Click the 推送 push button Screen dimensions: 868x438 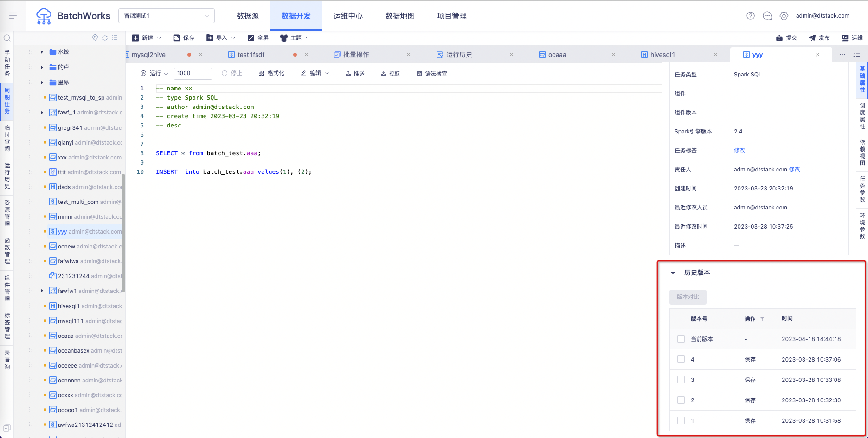pos(355,73)
